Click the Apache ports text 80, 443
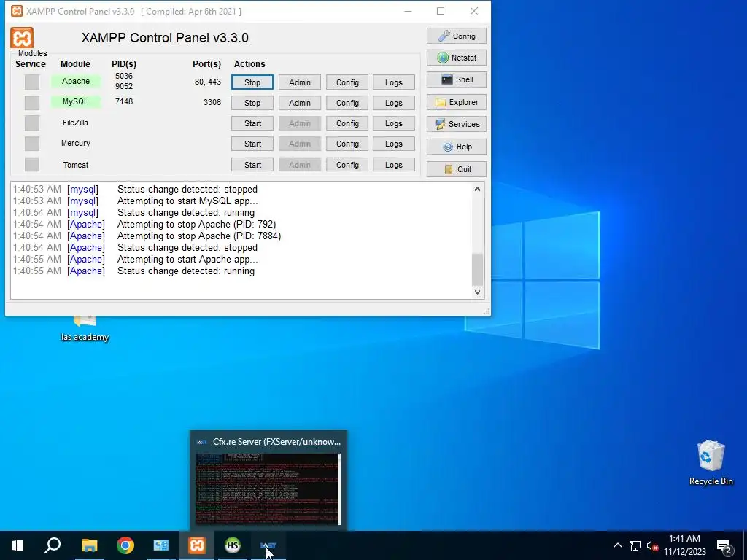Viewport: 747px width, 560px height. pyautogui.click(x=208, y=82)
